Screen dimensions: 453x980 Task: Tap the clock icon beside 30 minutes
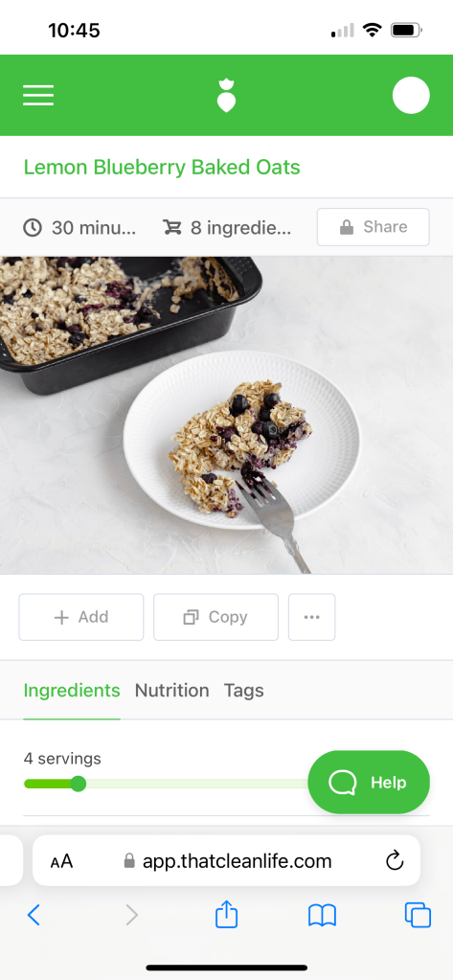click(33, 227)
